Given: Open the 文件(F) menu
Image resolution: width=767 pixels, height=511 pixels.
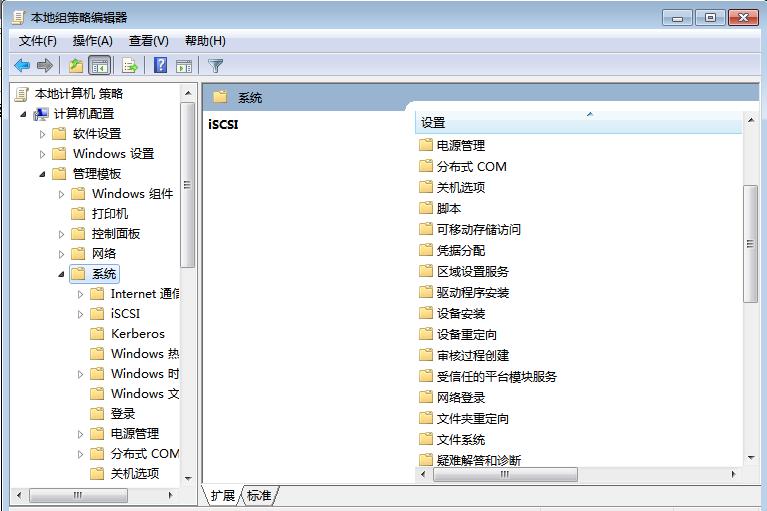Looking at the screenshot, I should [x=38, y=41].
